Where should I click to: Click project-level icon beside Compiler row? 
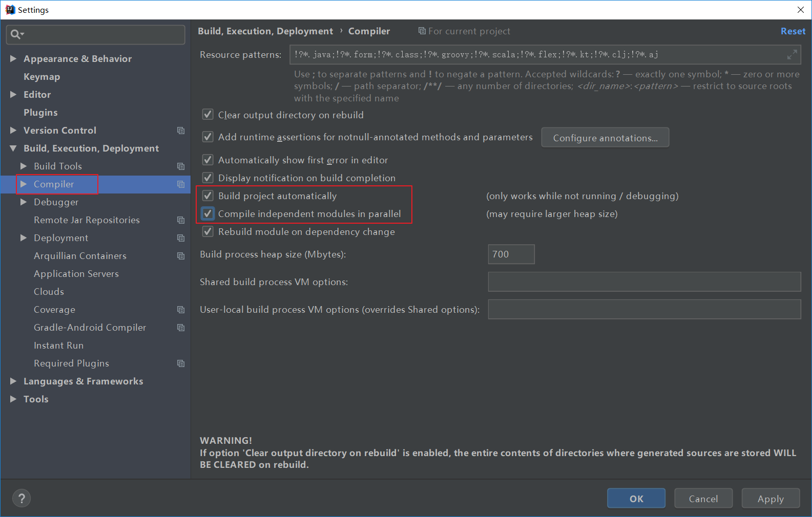[181, 184]
